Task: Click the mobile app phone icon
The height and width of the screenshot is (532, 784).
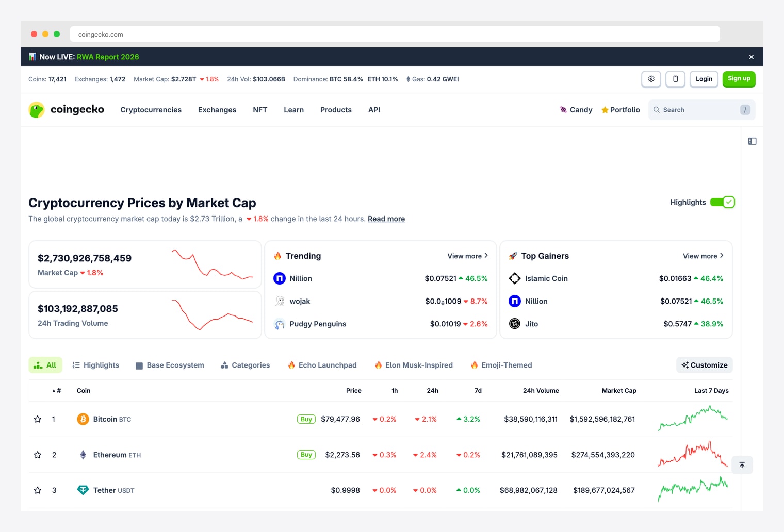Action: coord(676,79)
